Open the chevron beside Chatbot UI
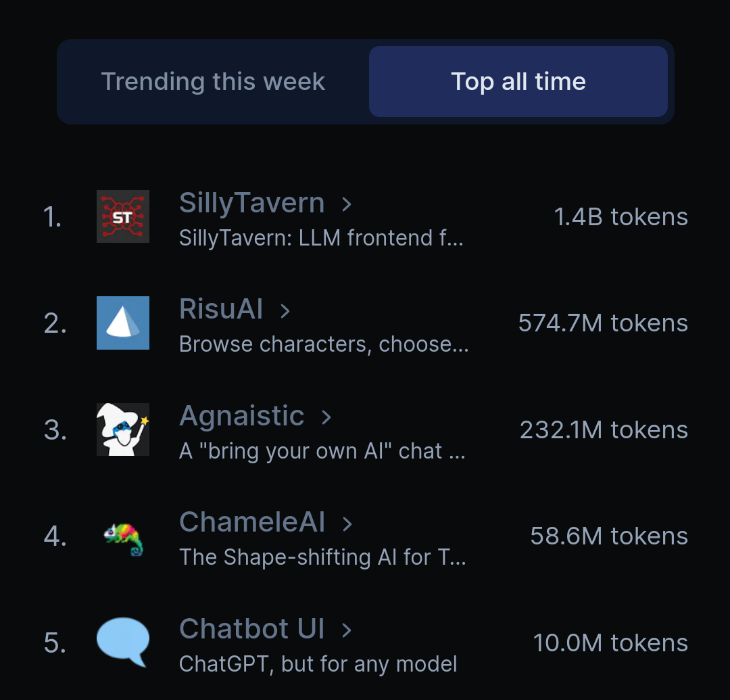Viewport: 730px width, 700px height. [x=346, y=630]
